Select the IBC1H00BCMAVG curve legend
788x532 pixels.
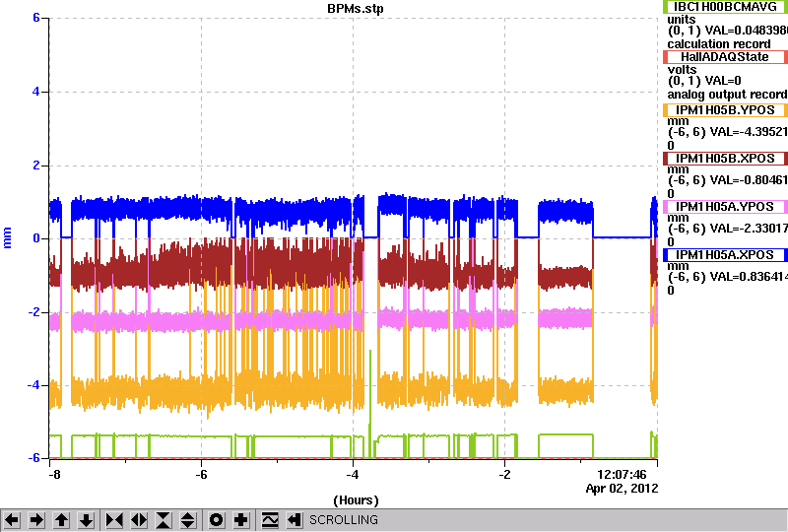pos(725,7)
